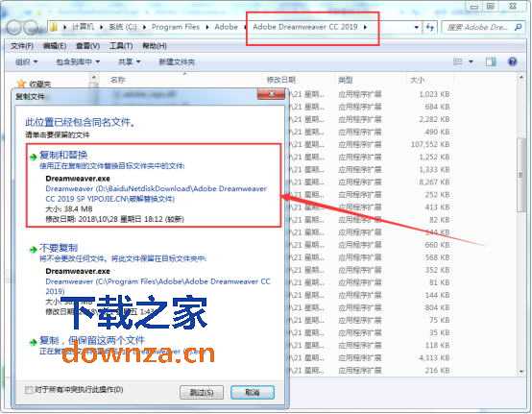Toggle the preview pane icon
The height and width of the screenshot is (414, 532).
coord(491,61)
